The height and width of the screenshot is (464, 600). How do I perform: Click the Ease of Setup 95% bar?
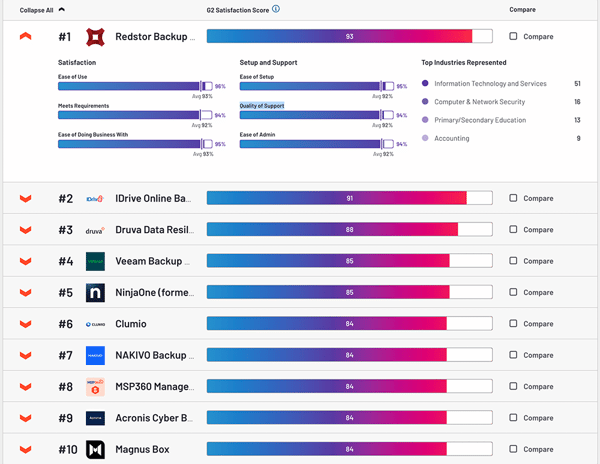pyautogui.click(x=317, y=86)
